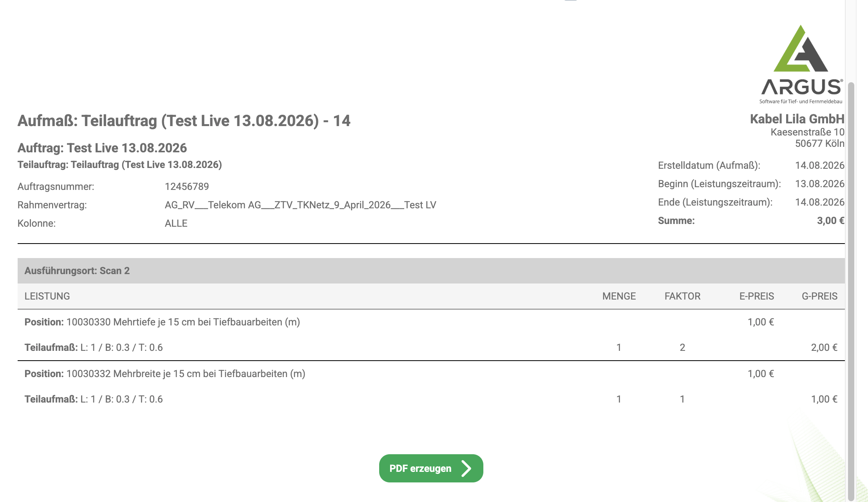Select Position 10030330 Mehrtiefe row

pyautogui.click(x=431, y=322)
